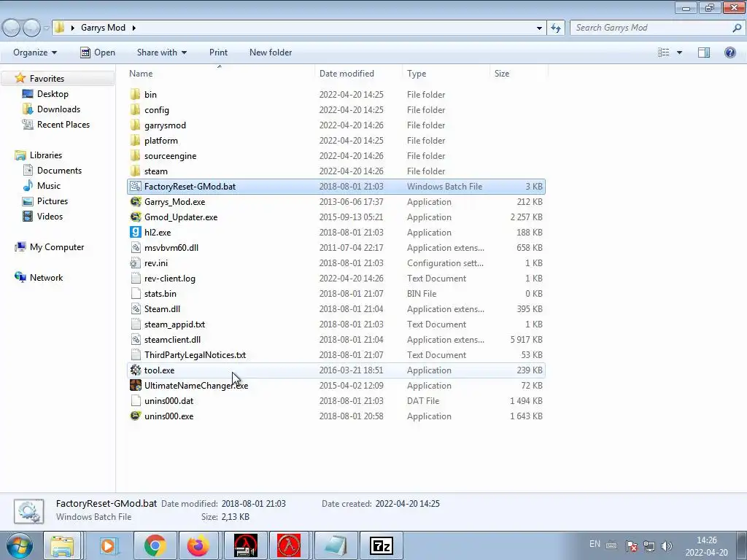
Task: Click the search magnifier icon
Action: coord(737,28)
